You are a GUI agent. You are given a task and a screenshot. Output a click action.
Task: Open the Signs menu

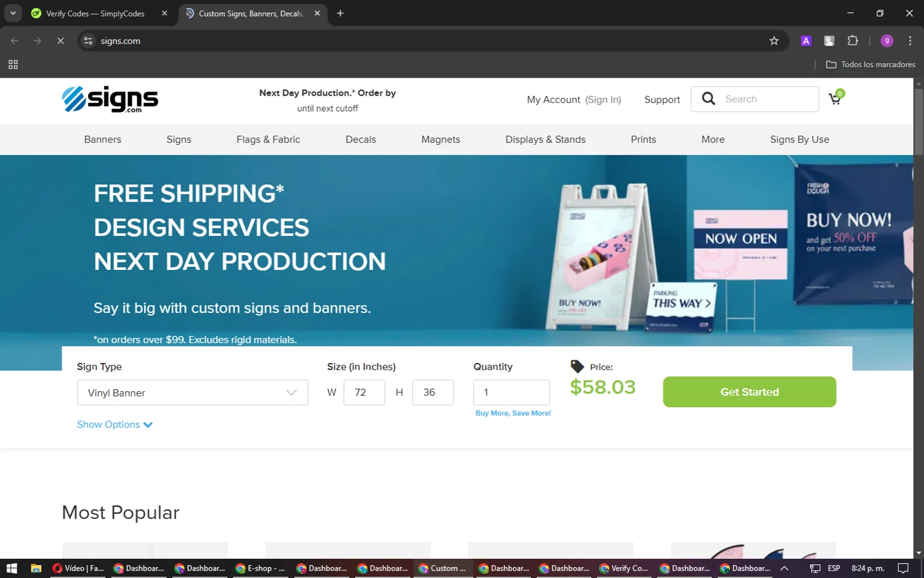point(179,139)
